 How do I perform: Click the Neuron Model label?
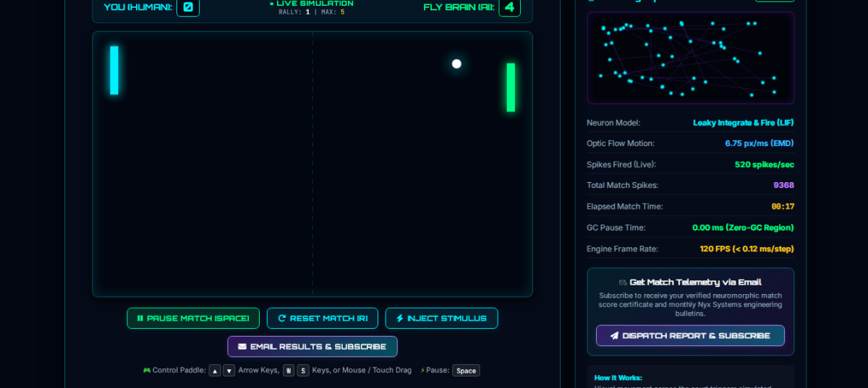coord(613,123)
